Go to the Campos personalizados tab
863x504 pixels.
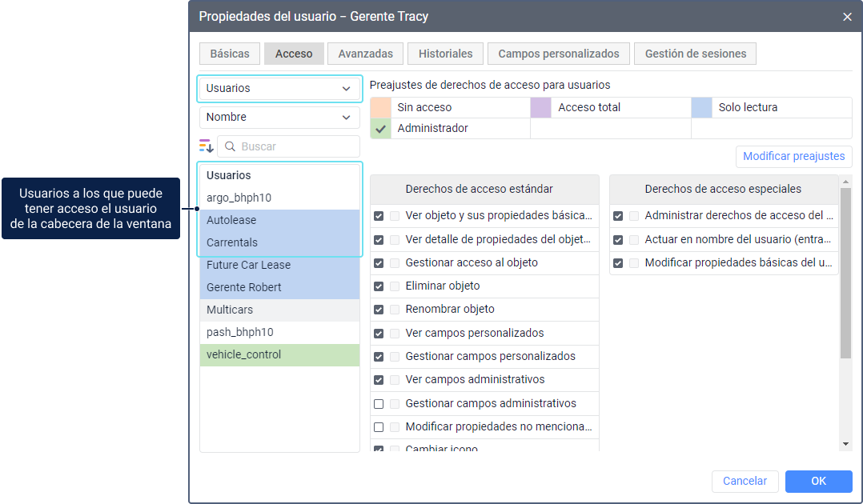[x=558, y=54]
